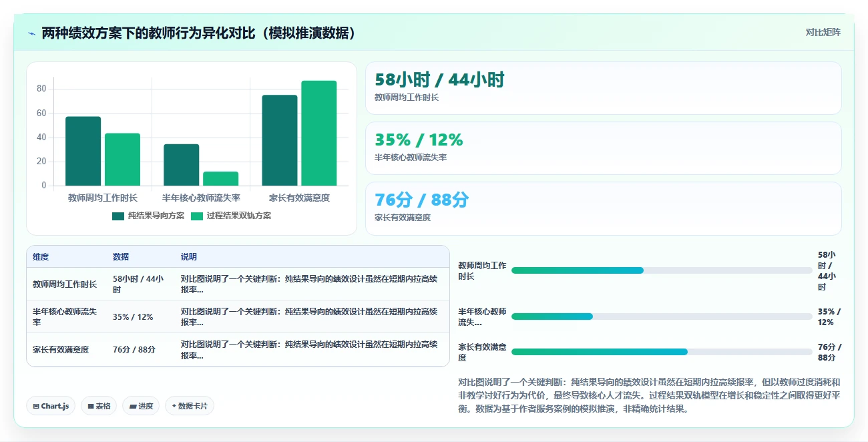Select the Chart.js tag chip
This screenshot has height=442, width=868.
click(x=51, y=406)
